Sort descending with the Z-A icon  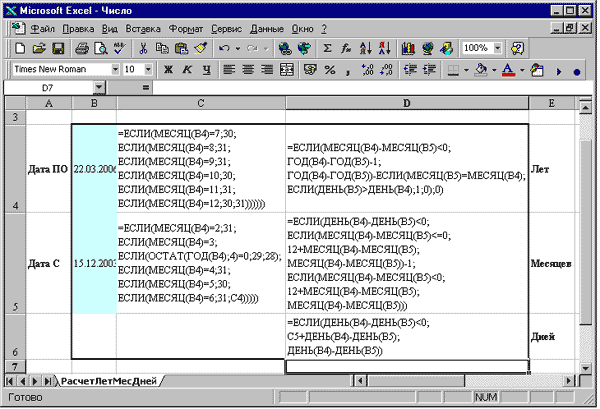(385, 49)
